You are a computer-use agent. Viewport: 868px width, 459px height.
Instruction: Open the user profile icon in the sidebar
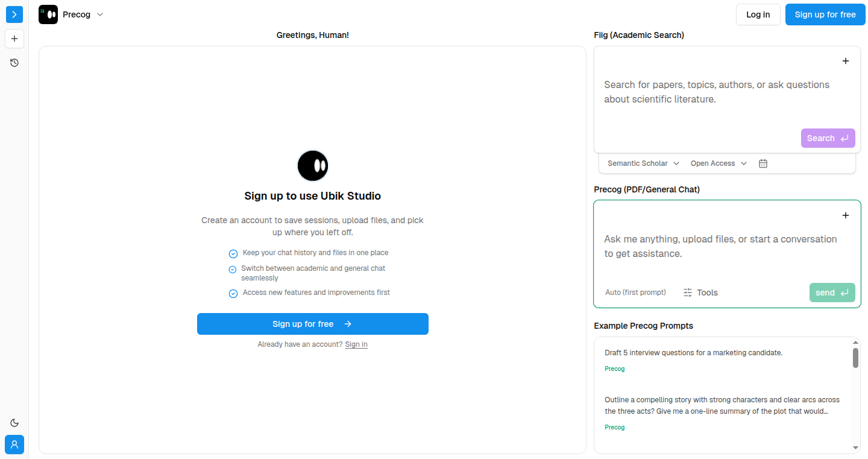[14, 445]
